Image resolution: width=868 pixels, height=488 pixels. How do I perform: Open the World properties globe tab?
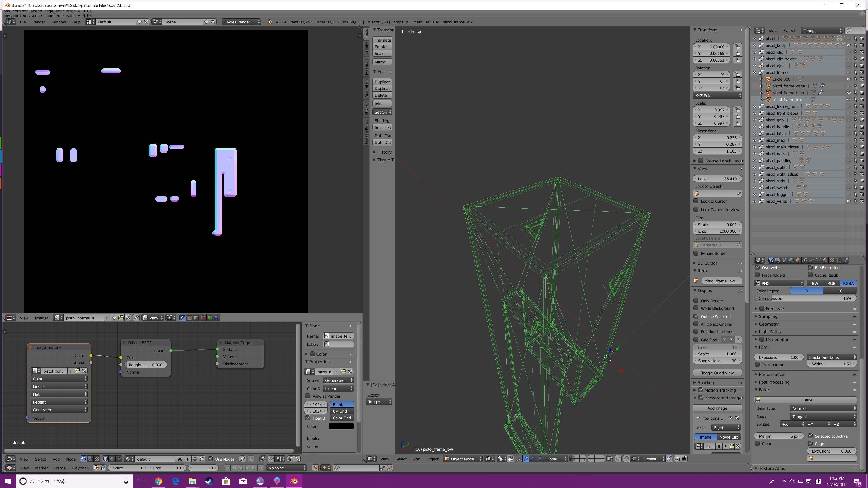click(791, 260)
